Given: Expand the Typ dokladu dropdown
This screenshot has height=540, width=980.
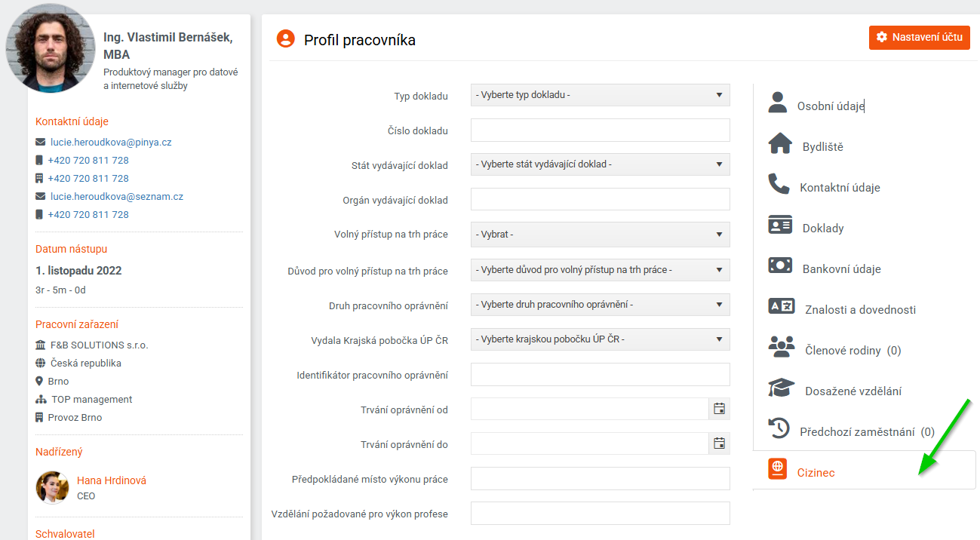Looking at the screenshot, I should (600, 96).
